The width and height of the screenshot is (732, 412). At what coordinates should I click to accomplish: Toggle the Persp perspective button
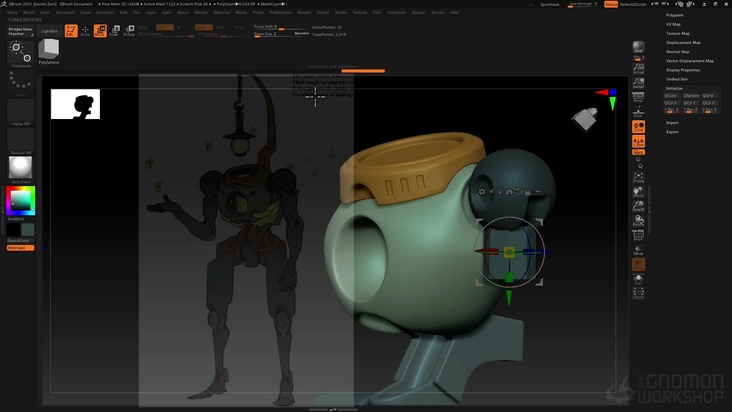(638, 98)
